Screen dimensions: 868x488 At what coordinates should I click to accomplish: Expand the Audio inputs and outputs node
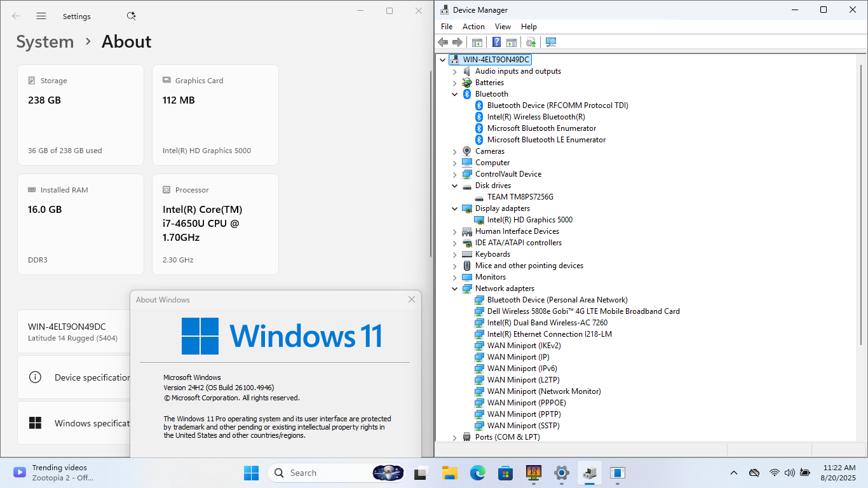pos(454,71)
